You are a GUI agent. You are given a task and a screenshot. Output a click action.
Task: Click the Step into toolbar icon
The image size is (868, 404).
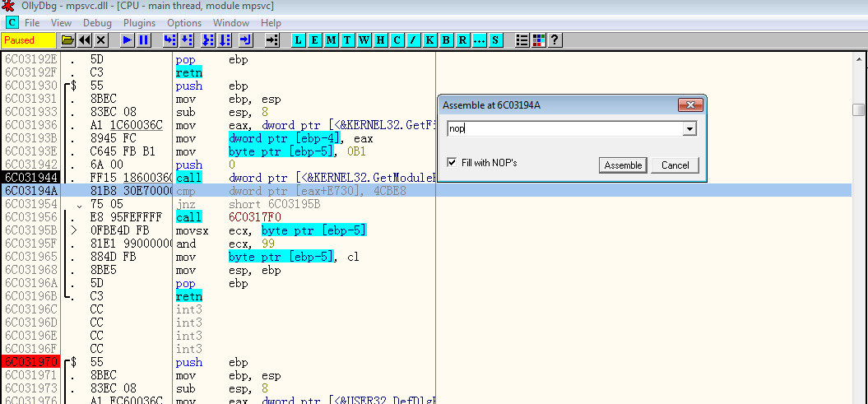pyautogui.click(x=169, y=39)
